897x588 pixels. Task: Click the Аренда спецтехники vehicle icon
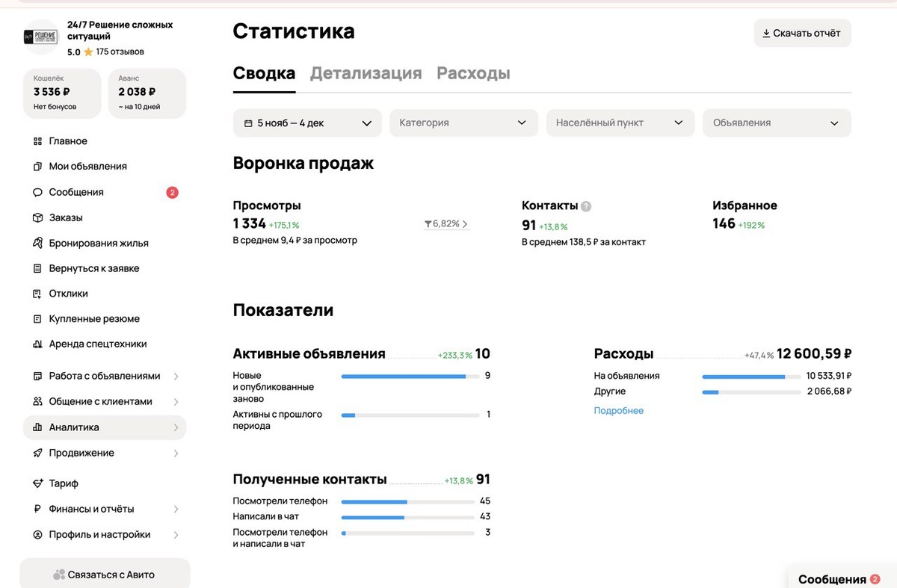point(37,344)
